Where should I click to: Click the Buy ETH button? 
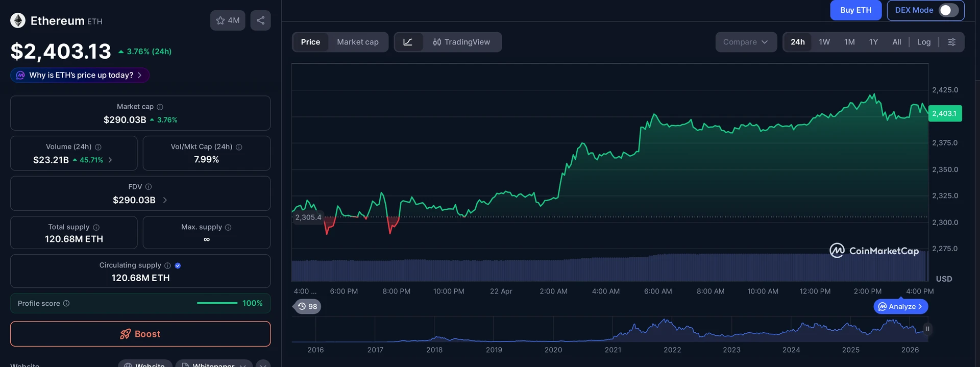[x=856, y=10]
